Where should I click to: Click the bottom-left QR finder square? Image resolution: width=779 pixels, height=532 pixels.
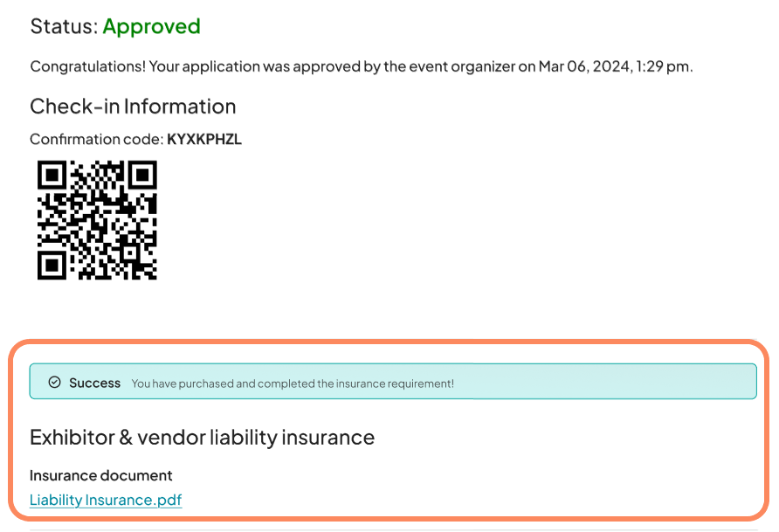coord(52,266)
